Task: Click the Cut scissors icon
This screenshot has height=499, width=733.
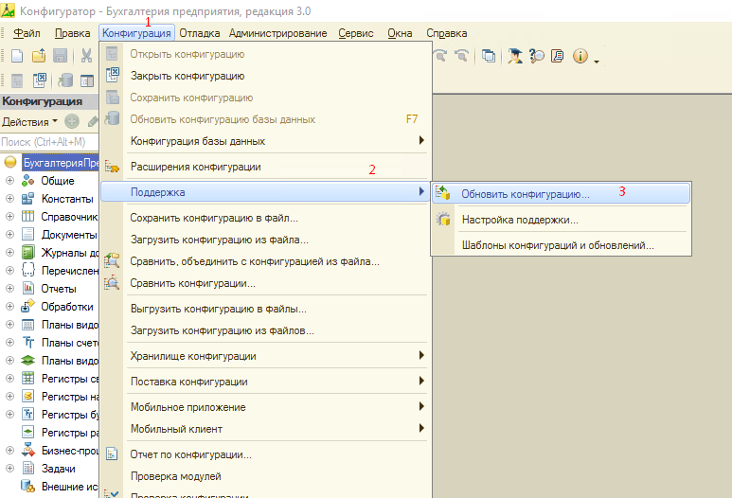Action: pos(86,56)
